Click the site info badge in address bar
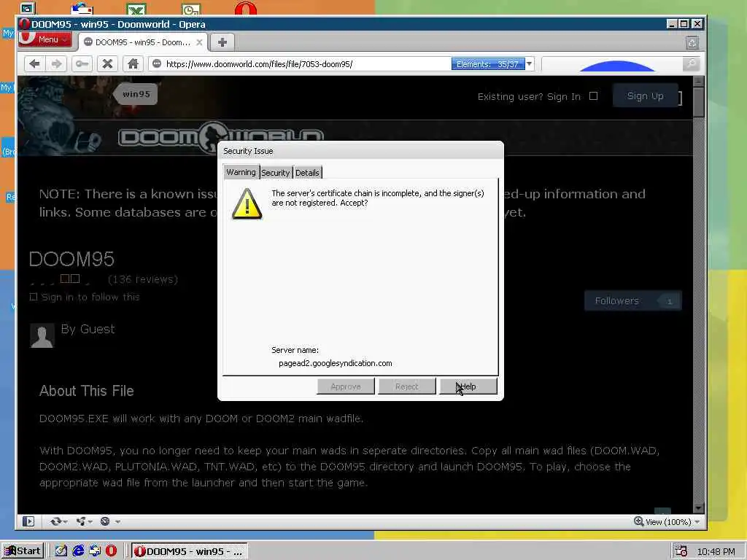 pyautogui.click(x=157, y=64)
